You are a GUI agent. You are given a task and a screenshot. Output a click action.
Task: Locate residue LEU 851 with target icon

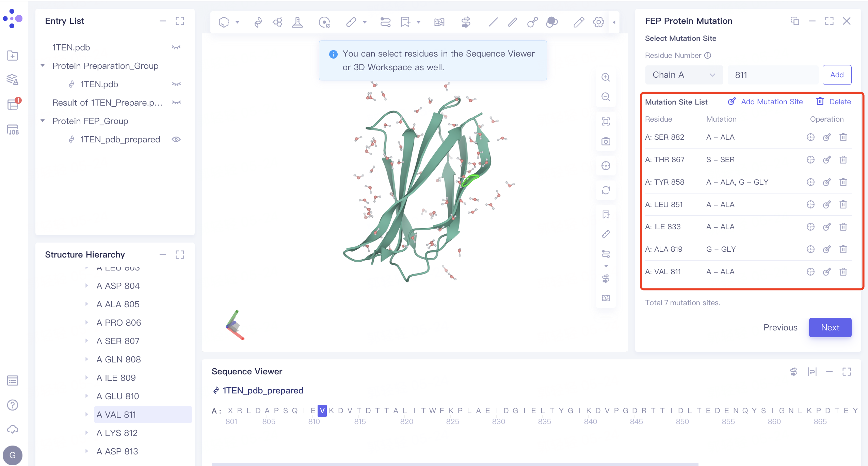810,205
